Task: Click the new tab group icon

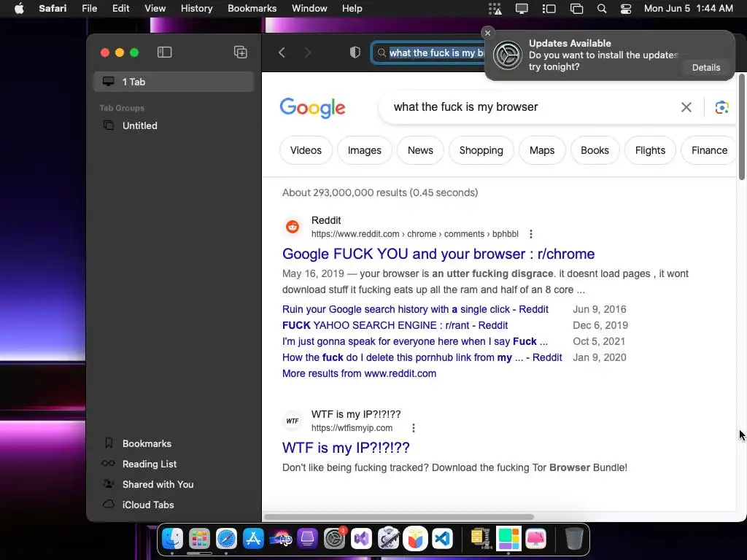Action: coord(241,52)
